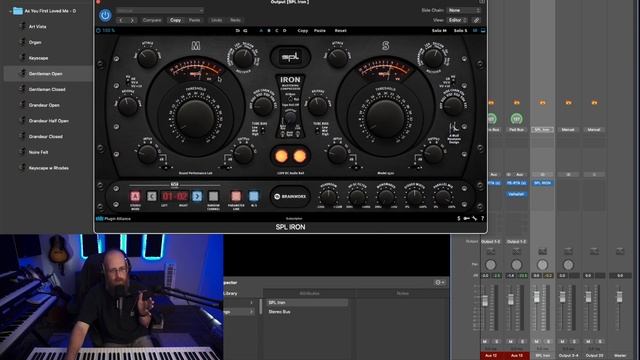640x360 pixels.
Task: Mute the Aux 12 channel strip
Action: coord(485,341)
